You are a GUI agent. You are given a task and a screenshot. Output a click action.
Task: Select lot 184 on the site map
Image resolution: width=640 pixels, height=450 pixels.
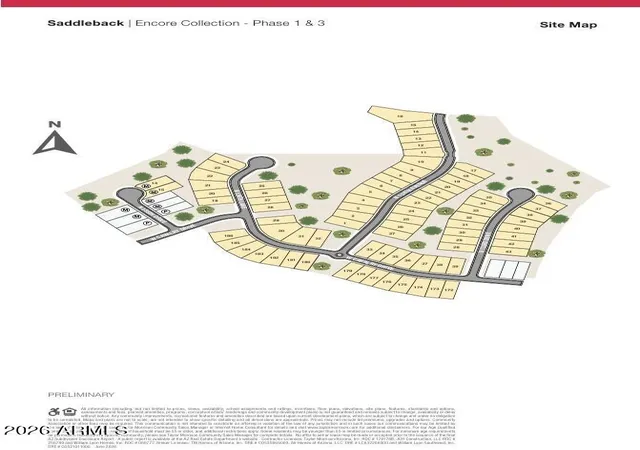click(x=246, y=249)
